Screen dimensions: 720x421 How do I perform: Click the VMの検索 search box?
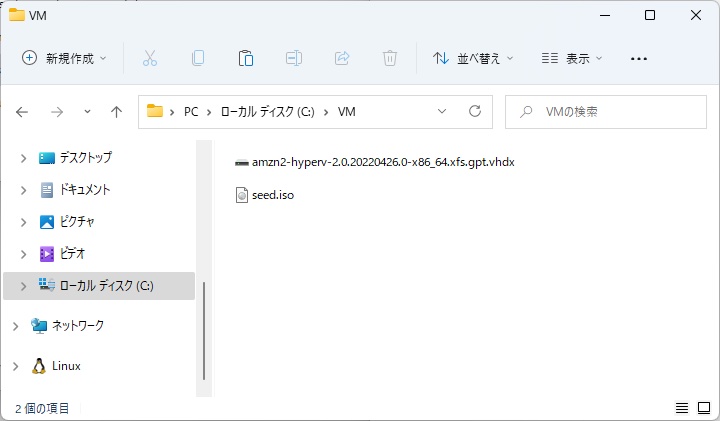[610, 112]
